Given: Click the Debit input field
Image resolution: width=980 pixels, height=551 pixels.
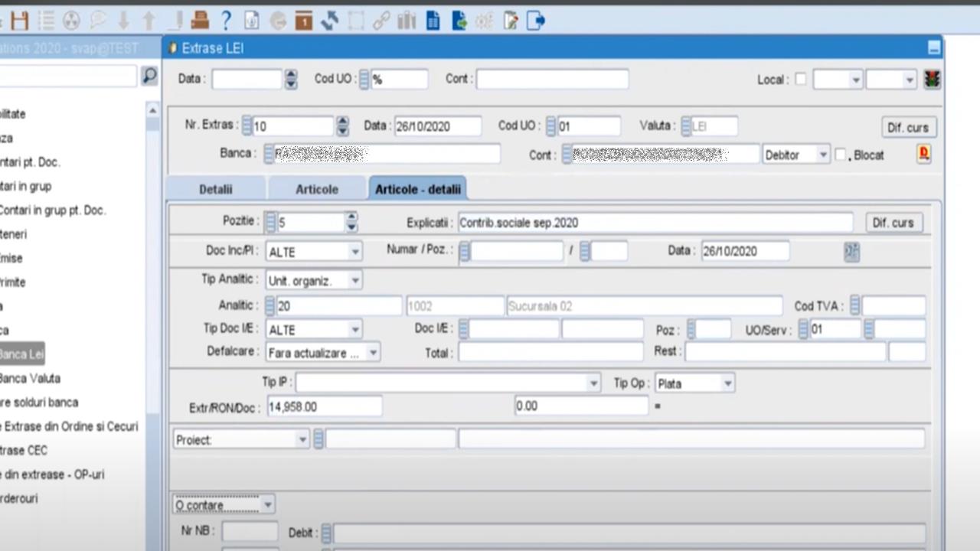Looking at the screenshot, I should (x=629, y=533).
